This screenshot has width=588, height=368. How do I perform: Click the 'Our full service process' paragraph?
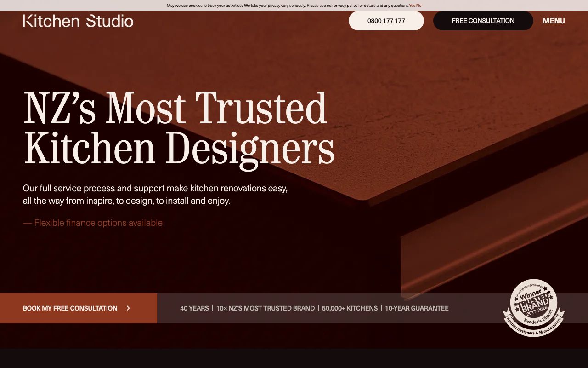tap(155, 195)
